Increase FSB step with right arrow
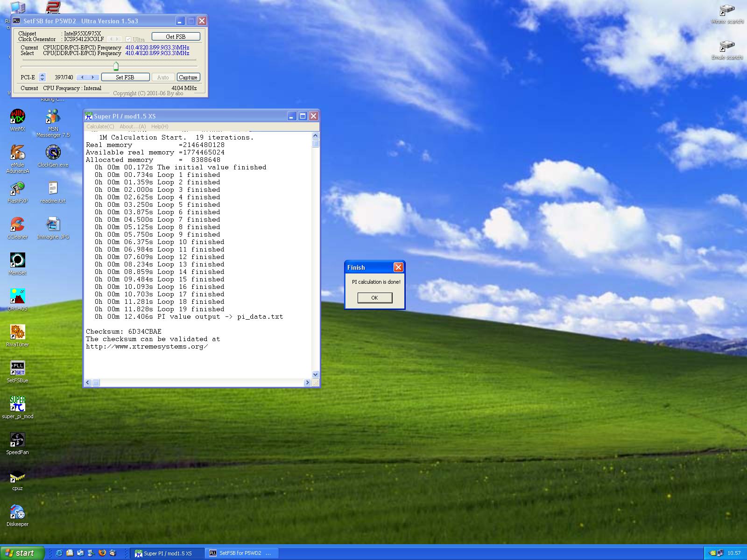This screenshot has width=747, height=560. tap(92, 77)
